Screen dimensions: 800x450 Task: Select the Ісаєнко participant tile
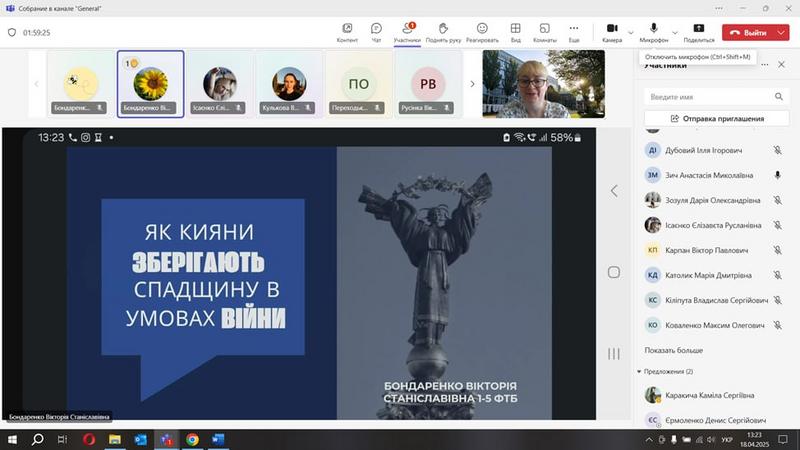click(x=219, y=84)
